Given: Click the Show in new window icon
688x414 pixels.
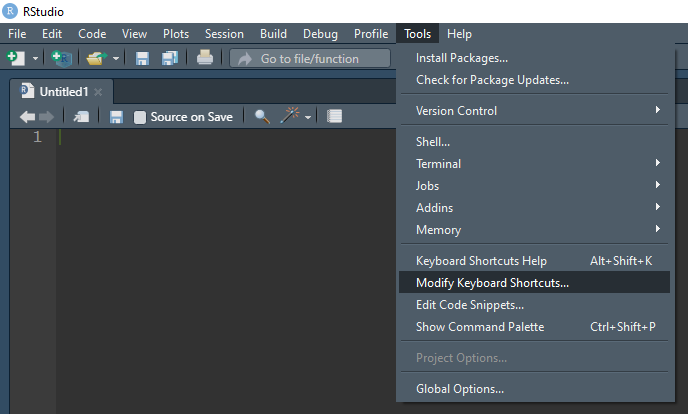Looking at the screenshot, I should pos(81,117).
